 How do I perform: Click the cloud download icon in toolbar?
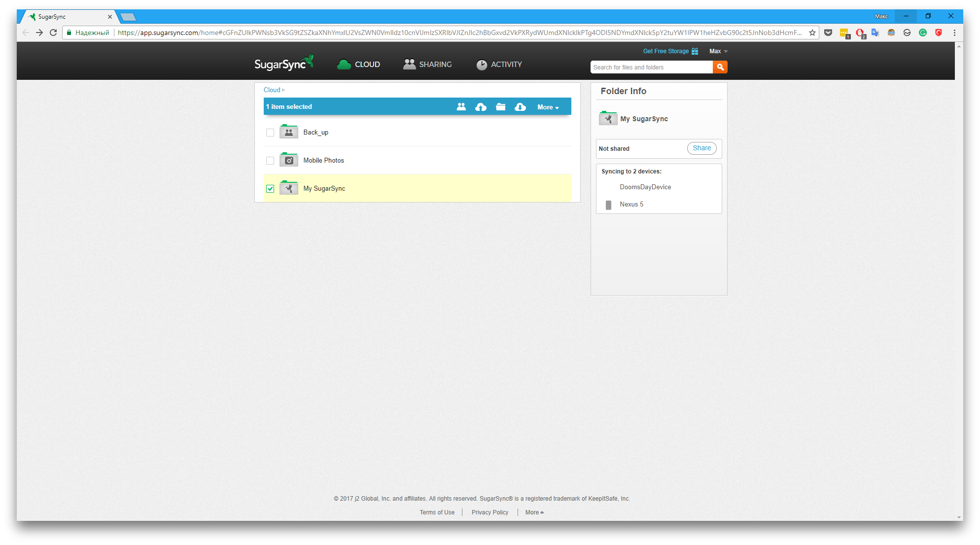(x=520, y=107)
